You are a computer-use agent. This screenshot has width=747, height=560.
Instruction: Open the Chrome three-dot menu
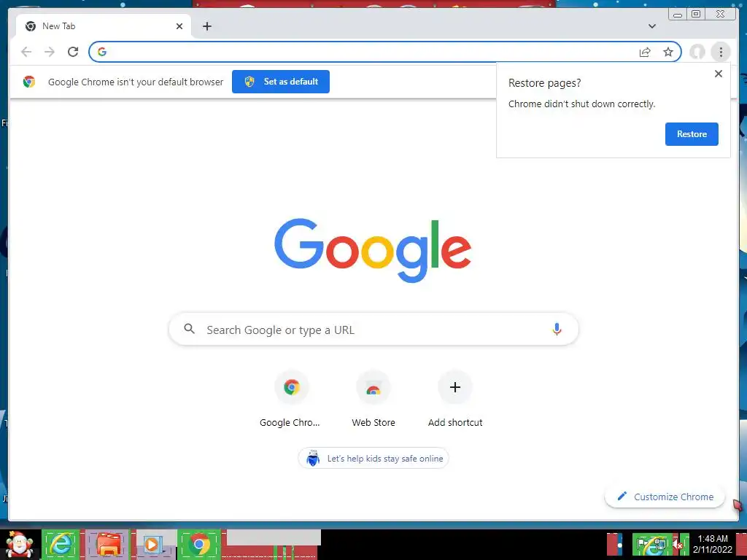click(x=721, y=52)
